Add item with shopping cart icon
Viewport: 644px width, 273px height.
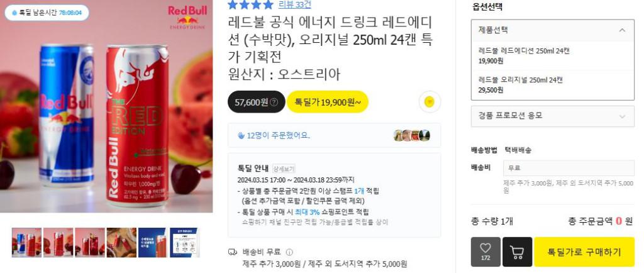[x=517, y=252]
